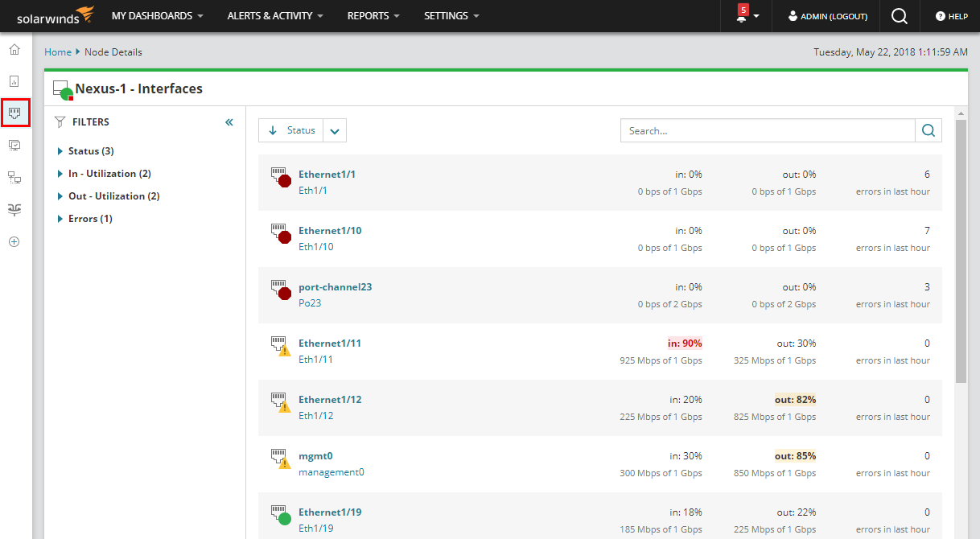
Task: Click inside the interface Search field
Action: (764, 130)
